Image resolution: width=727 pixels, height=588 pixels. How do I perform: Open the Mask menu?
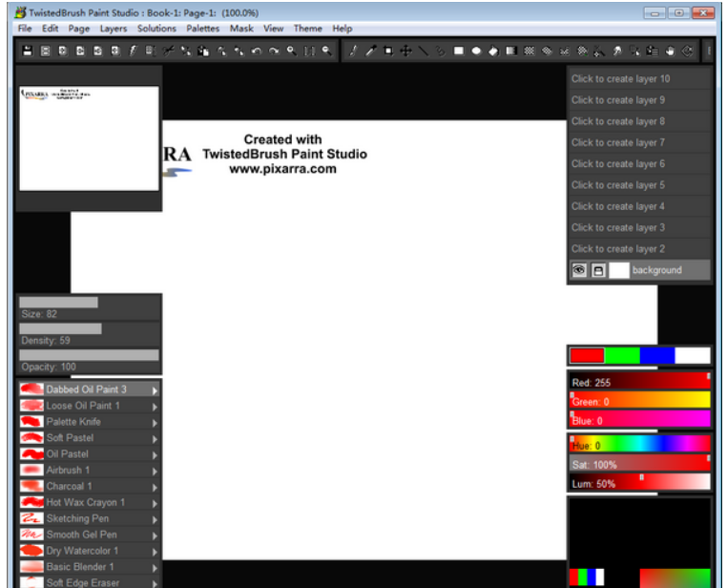pyautogui.click(x=241, y=29)
